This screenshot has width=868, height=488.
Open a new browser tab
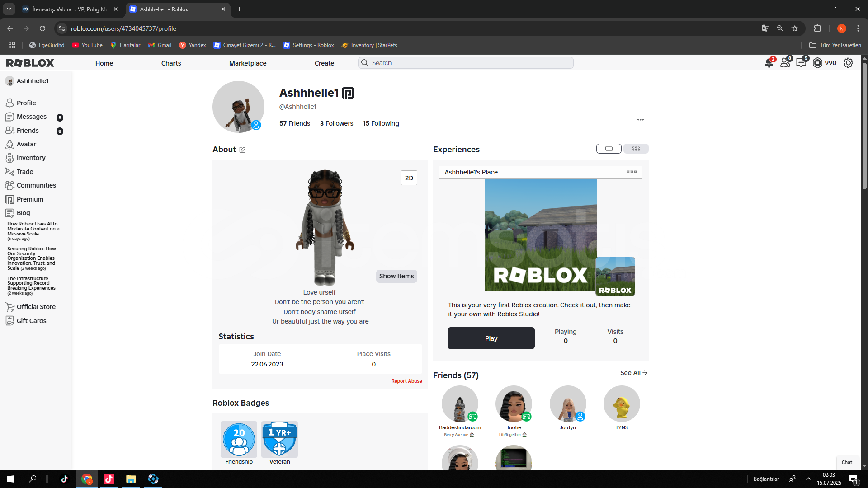(x=240, y=9)
